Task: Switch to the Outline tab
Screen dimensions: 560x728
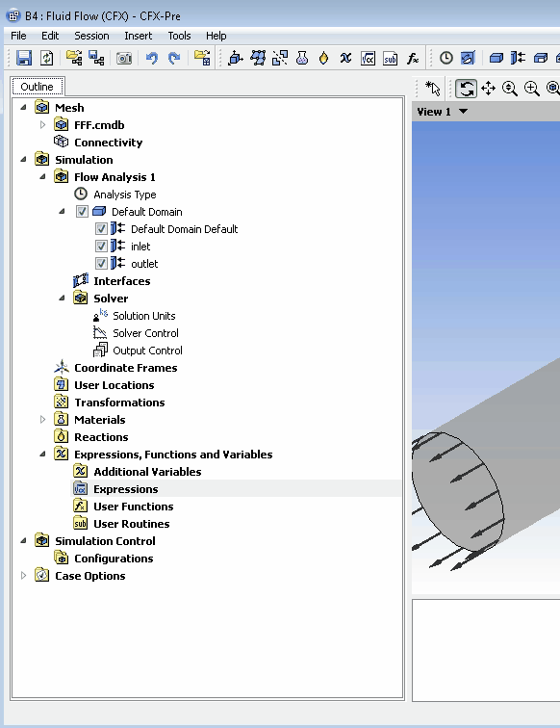Action: [x=38, y=87]
